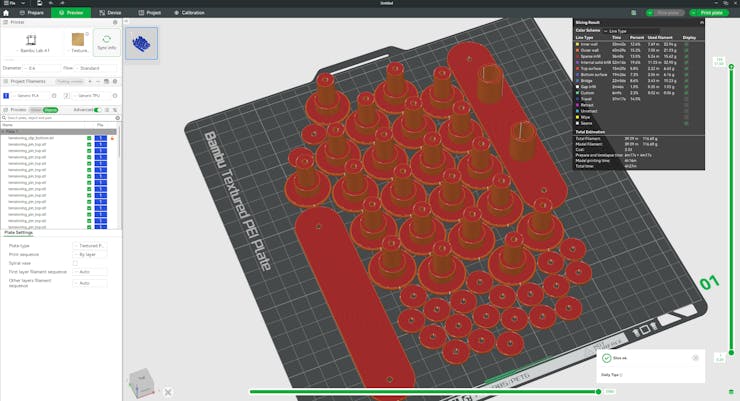
Task: Click the view orientation cube
Action: pos(141,382)
